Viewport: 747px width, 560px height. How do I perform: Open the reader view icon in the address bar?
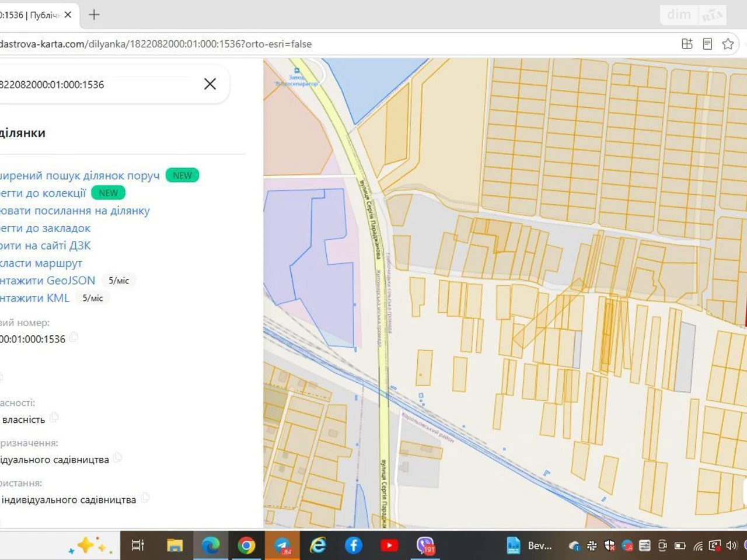point(707,44)
